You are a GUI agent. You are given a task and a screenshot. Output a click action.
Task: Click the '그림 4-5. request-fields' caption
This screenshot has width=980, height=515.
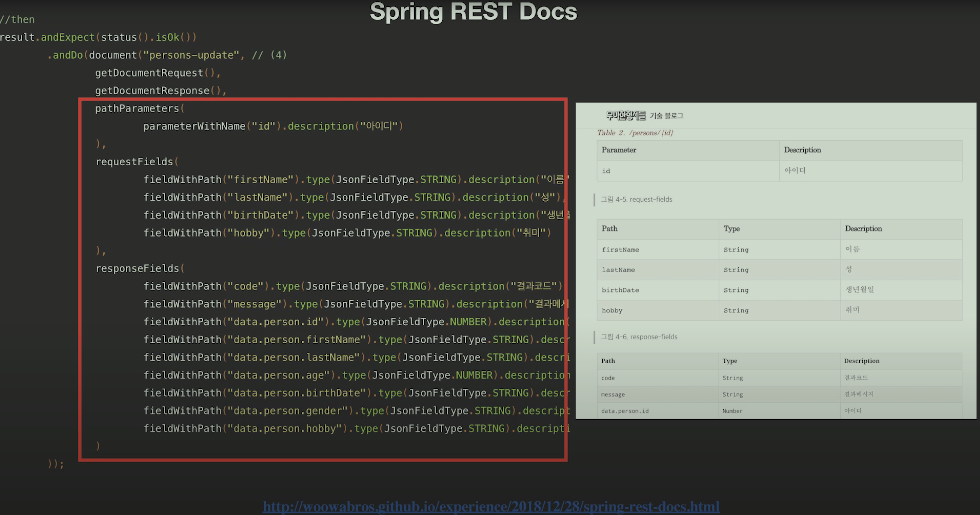[637, 199]
